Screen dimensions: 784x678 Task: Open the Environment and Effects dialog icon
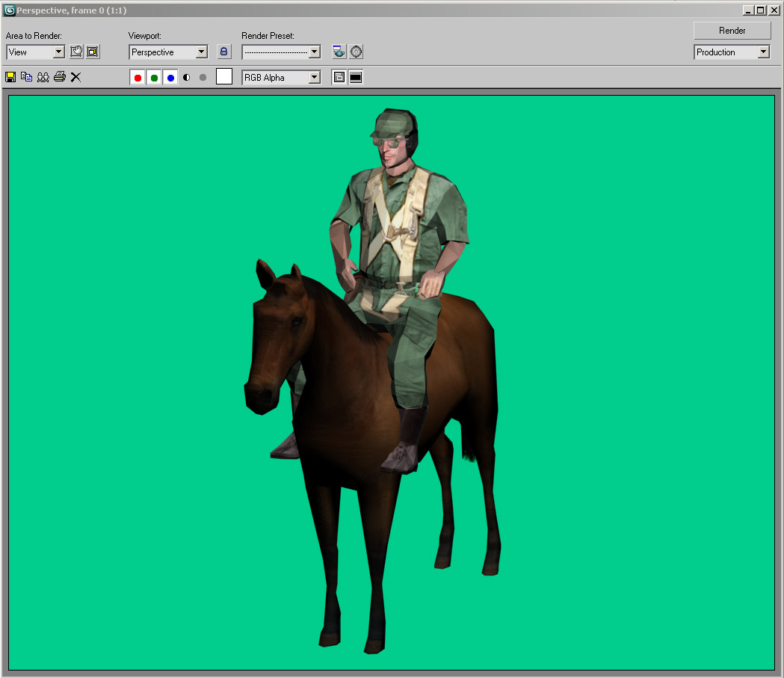(x=356, y=52)
